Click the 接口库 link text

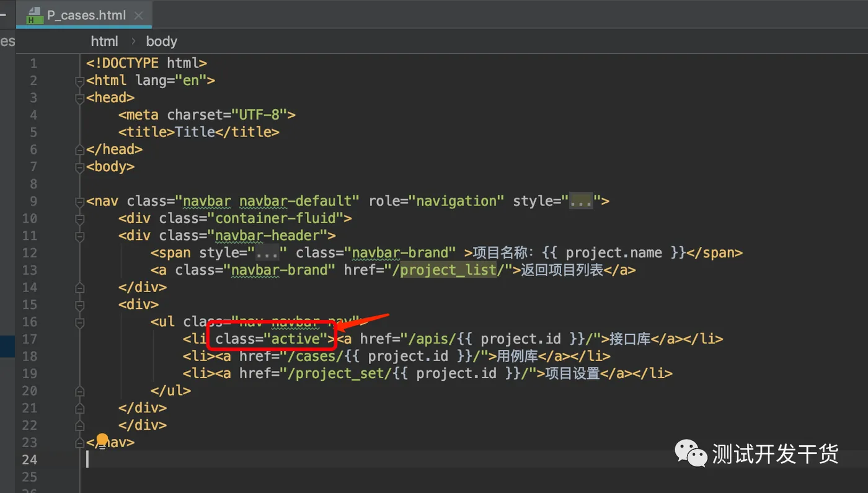pyautogui.click(x=631, y=339)
